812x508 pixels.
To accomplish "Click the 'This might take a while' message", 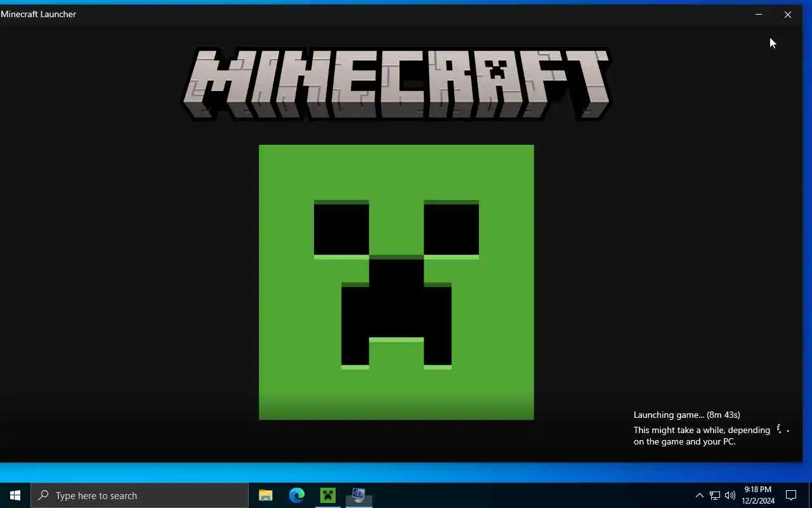I will (x=702, y=436).
